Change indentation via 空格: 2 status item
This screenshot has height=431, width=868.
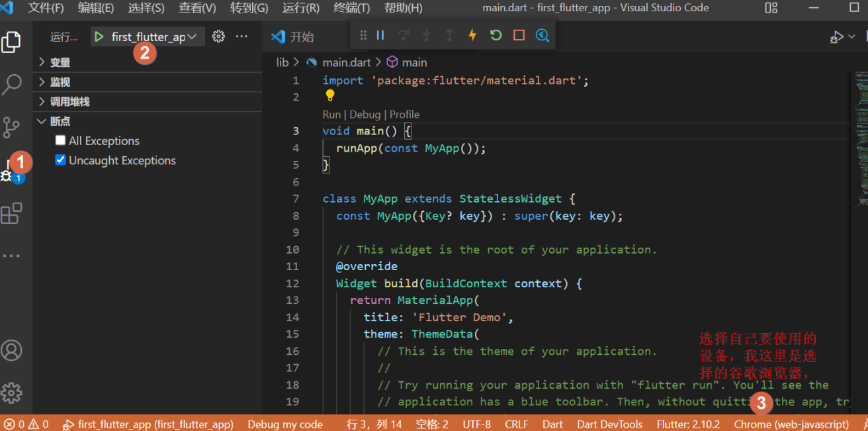432,424
